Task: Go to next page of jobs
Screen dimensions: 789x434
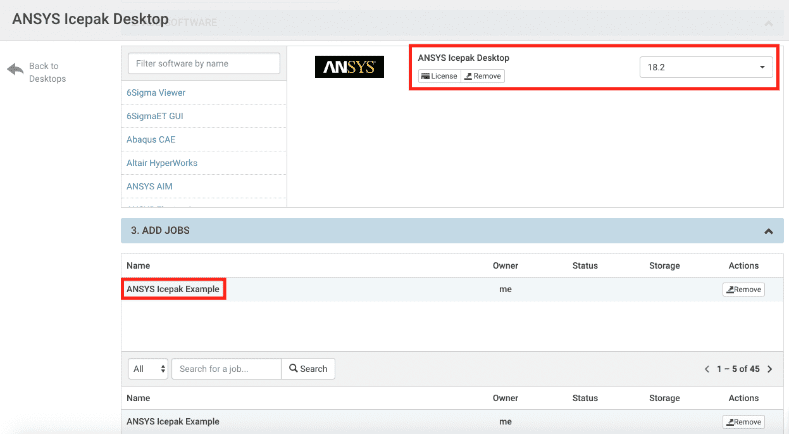Action: [770, 369]
